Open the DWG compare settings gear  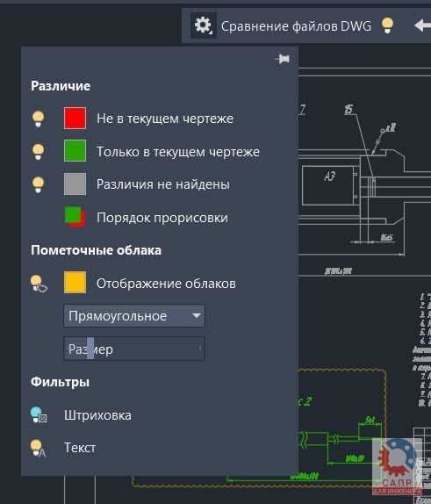coord(203,25)
